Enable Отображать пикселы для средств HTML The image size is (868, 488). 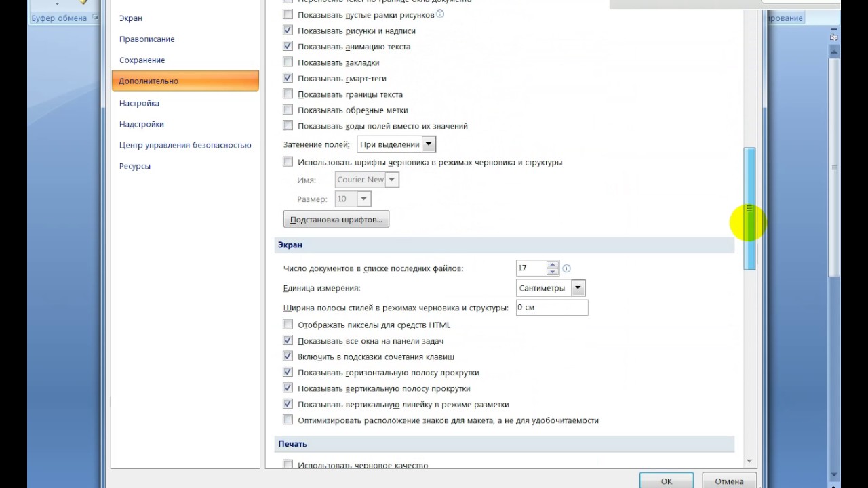288,325
